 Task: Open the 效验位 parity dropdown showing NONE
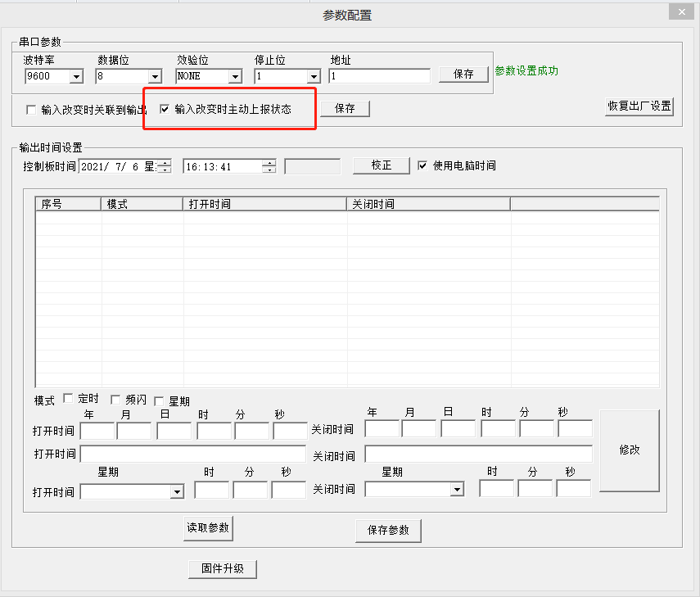tap(235, 77)
